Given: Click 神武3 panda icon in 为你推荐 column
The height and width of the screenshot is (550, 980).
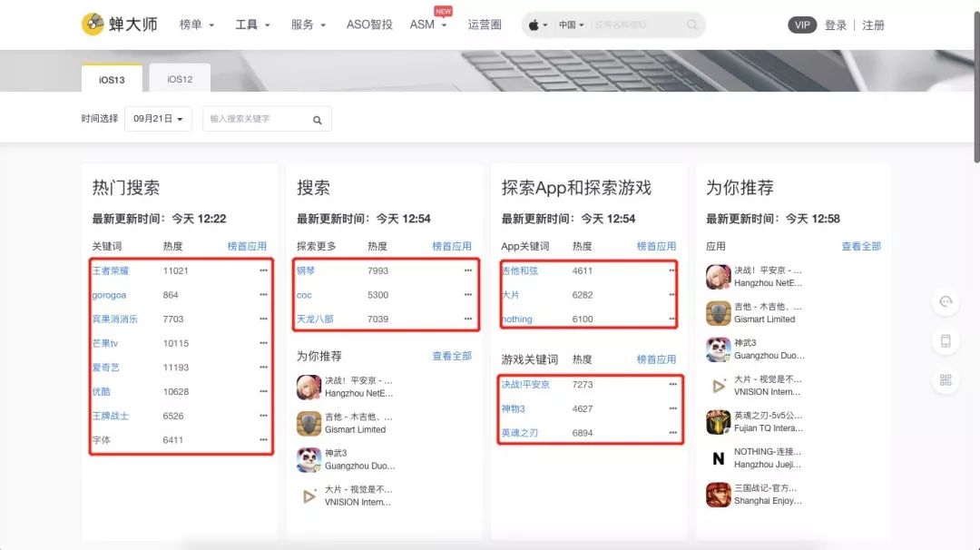Looking at the screenshot, I should [x=718, y=349].
